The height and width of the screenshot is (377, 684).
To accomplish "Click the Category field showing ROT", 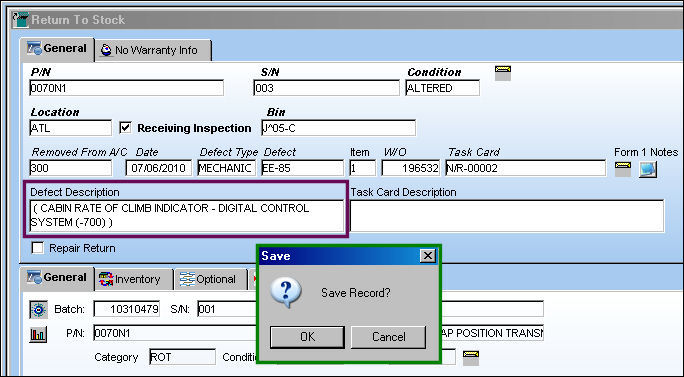I will pyautogui.click(x=182, y=357).
